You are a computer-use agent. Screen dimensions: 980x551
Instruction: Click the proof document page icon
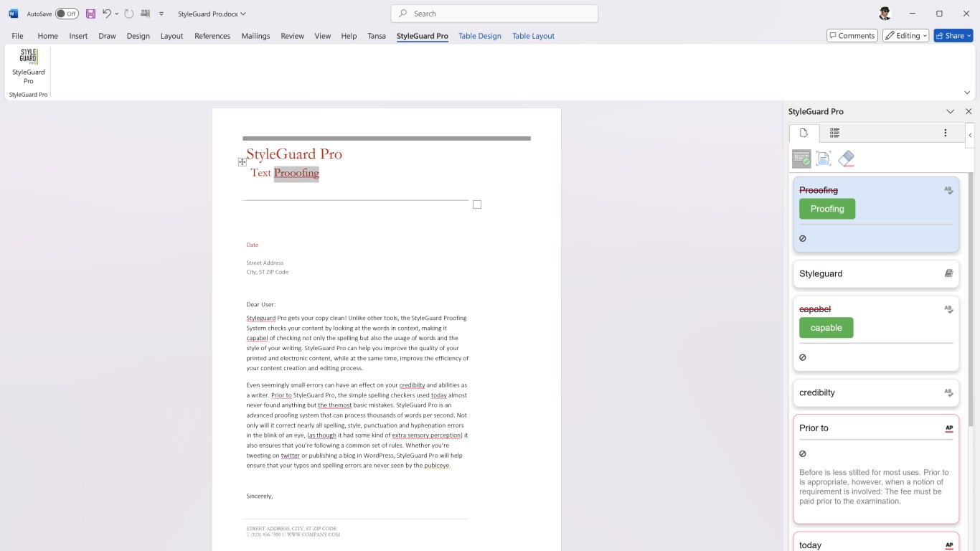824,159
